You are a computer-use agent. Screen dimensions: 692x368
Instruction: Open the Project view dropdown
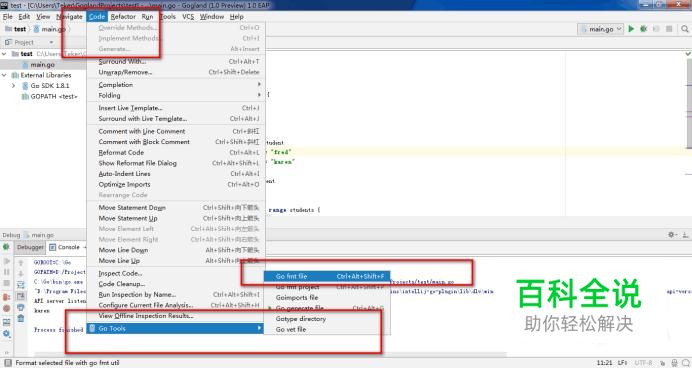pos(51,42)
